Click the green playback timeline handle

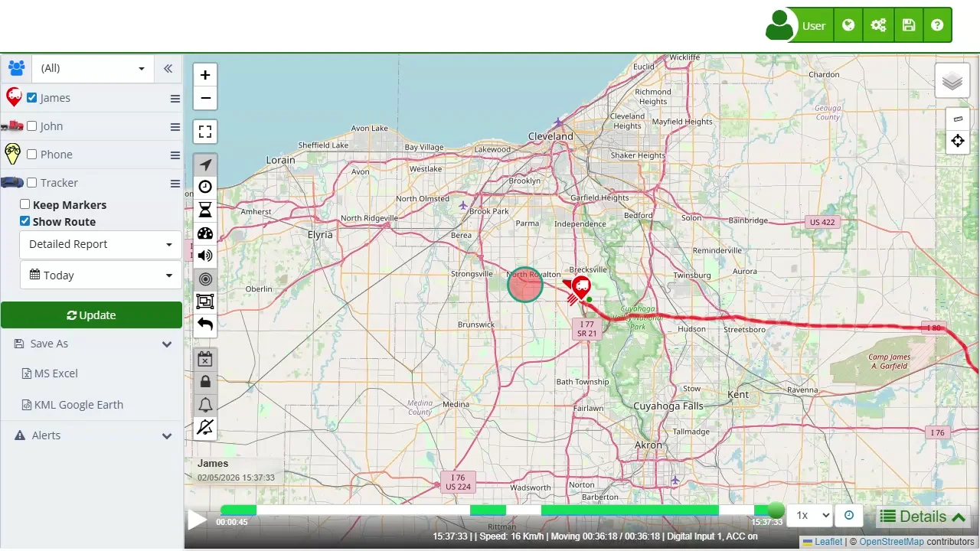pos(776,510)
